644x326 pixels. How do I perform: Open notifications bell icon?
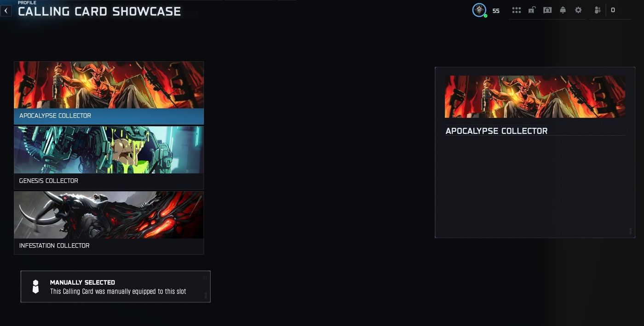pyautogui.click(x=563, y=10)
